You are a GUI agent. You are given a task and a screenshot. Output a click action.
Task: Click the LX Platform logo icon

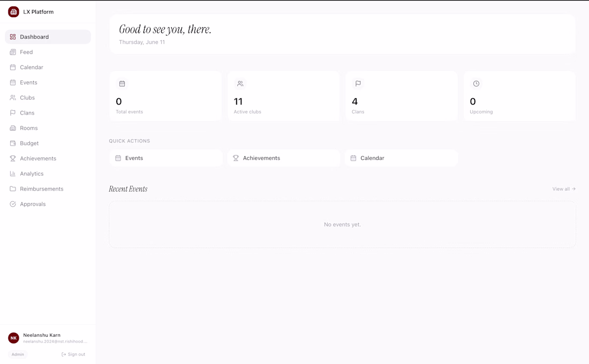[13, 12]
